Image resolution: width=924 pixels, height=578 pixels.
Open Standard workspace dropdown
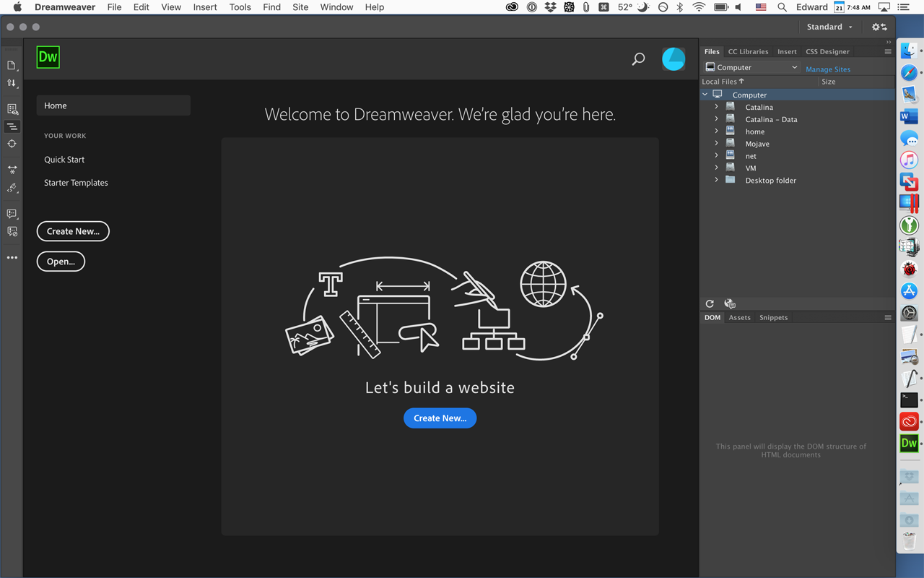[x=829, y=27]
